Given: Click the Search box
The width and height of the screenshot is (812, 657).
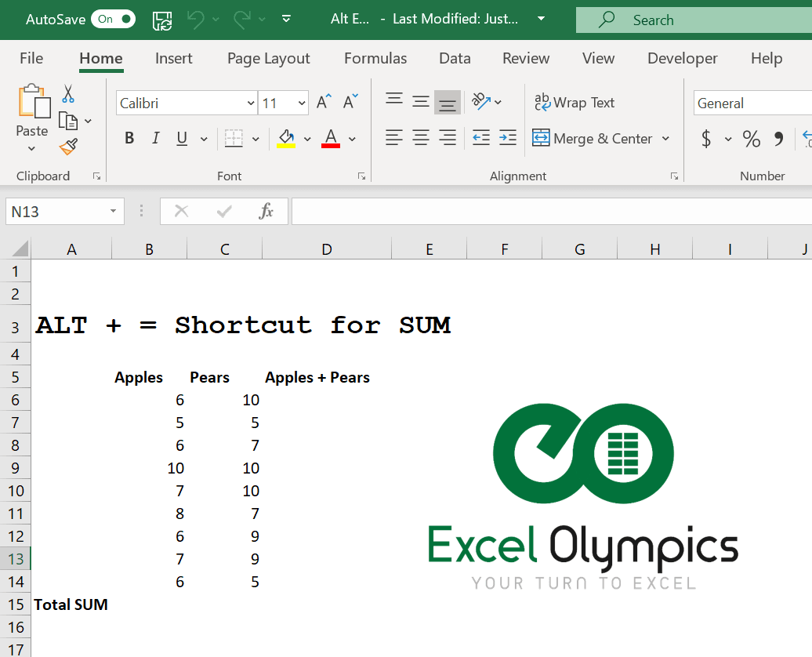Looking at the screenshot, I should point(694,20).
